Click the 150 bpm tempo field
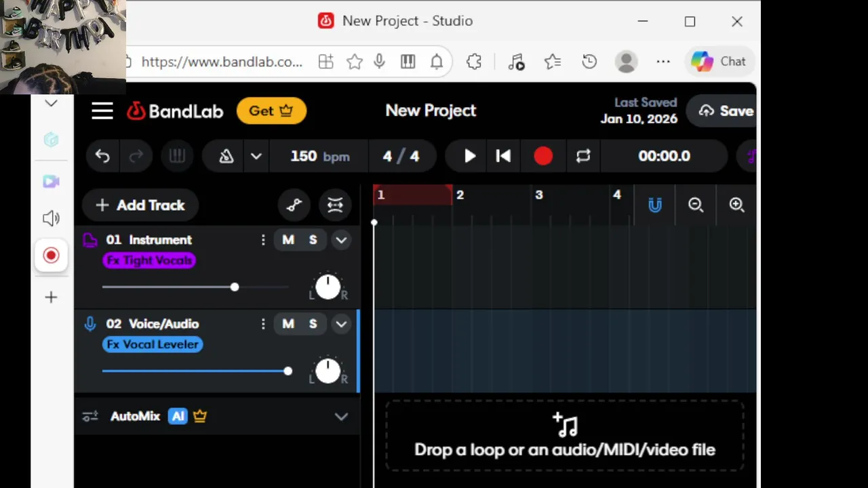Image resolution: width=868 pixels, height=488 pixels. pos(319,157)
